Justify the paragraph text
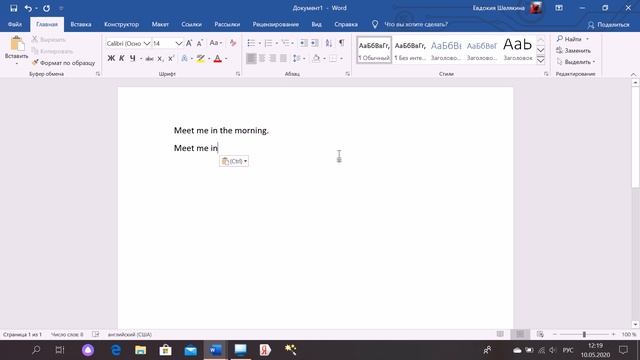The height and width of the screenshot is (360, 640). pyautogui.click(x=283, y=58)
